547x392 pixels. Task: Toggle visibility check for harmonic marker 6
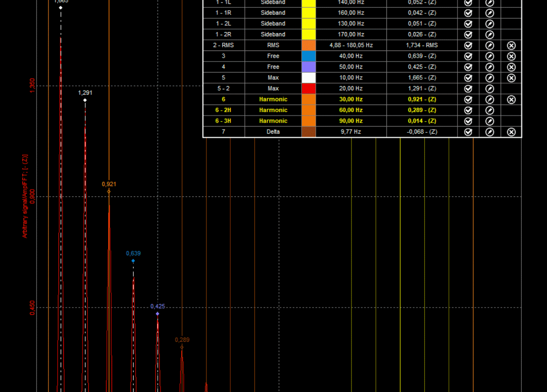coord(468,100)
